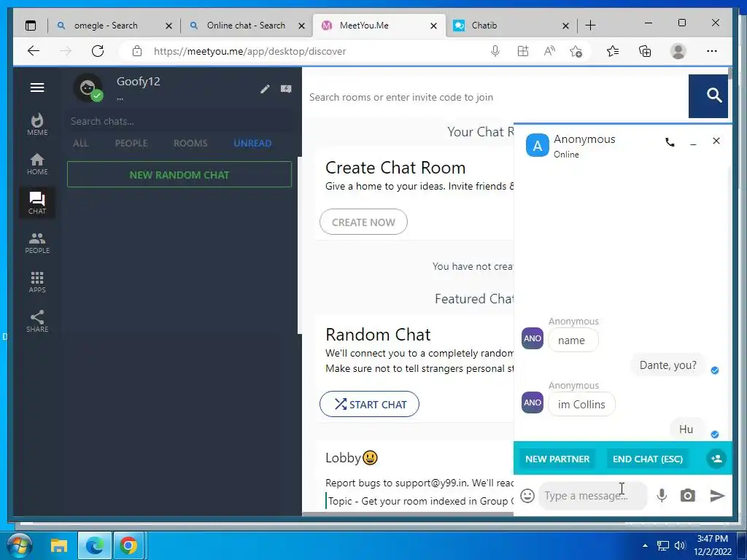Click the CREATE NOW button
This screenshot has width=747, height=560.
363,222
